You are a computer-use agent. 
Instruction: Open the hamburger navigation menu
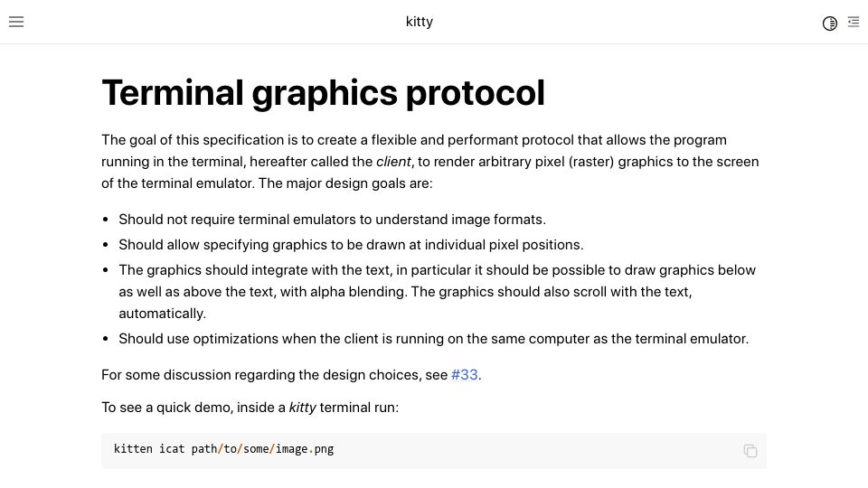(x=16, y=22)
